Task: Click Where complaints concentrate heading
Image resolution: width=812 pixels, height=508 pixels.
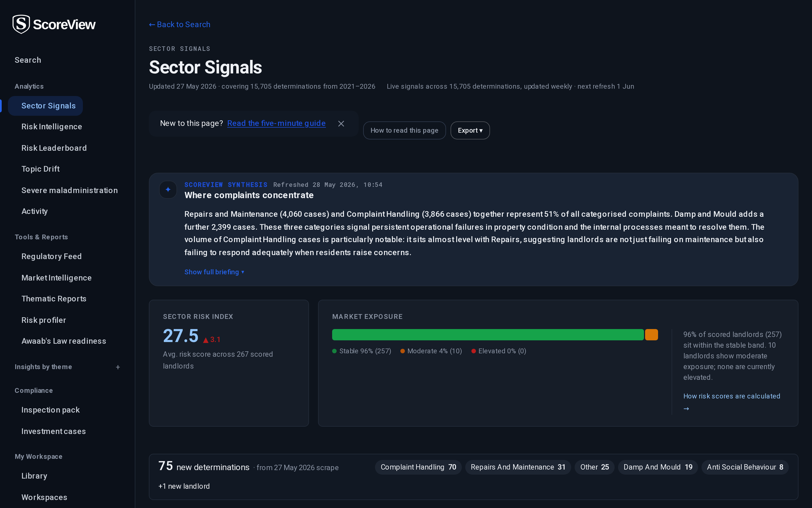Action: 249,195
